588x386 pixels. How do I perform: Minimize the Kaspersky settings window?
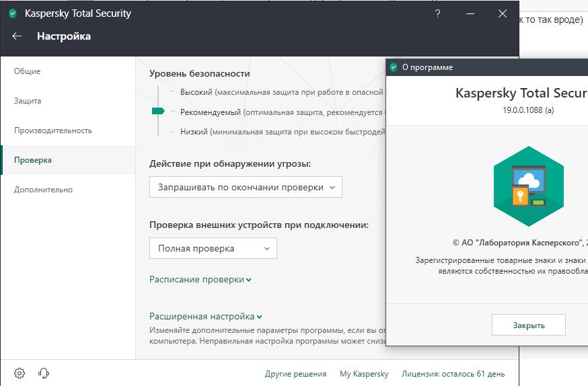pos(470,13)
